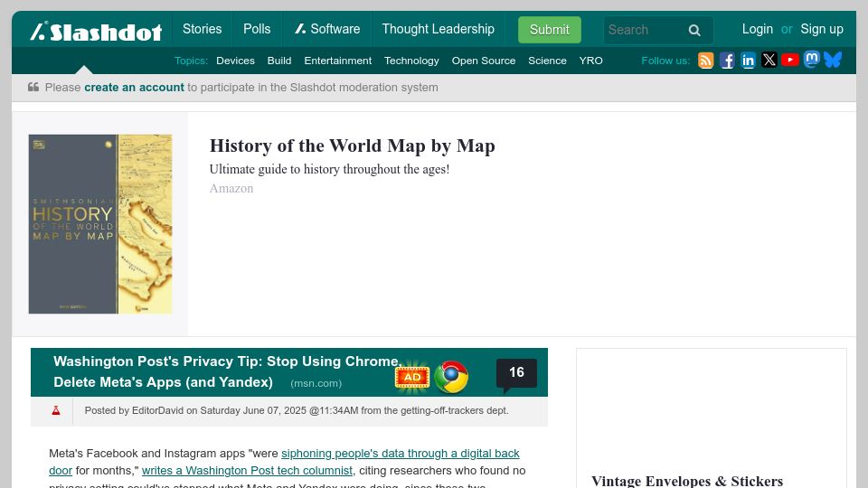Focus the Search input field
The height and width of the screenshot is (488, 868).
tap(645, 30)
